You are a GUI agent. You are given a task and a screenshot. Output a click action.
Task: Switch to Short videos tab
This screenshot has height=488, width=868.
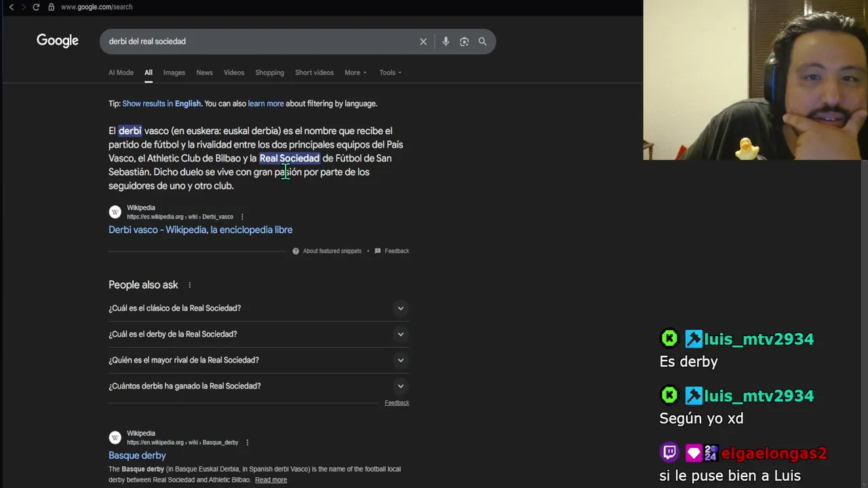[x=314, y=73]
